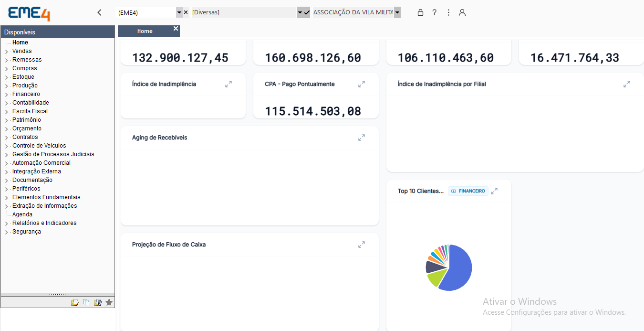This screenshot has width=644, height=331.
Task: Confirm the [Diversas] selection with the checkmark
Action: (x=307, y=12)
